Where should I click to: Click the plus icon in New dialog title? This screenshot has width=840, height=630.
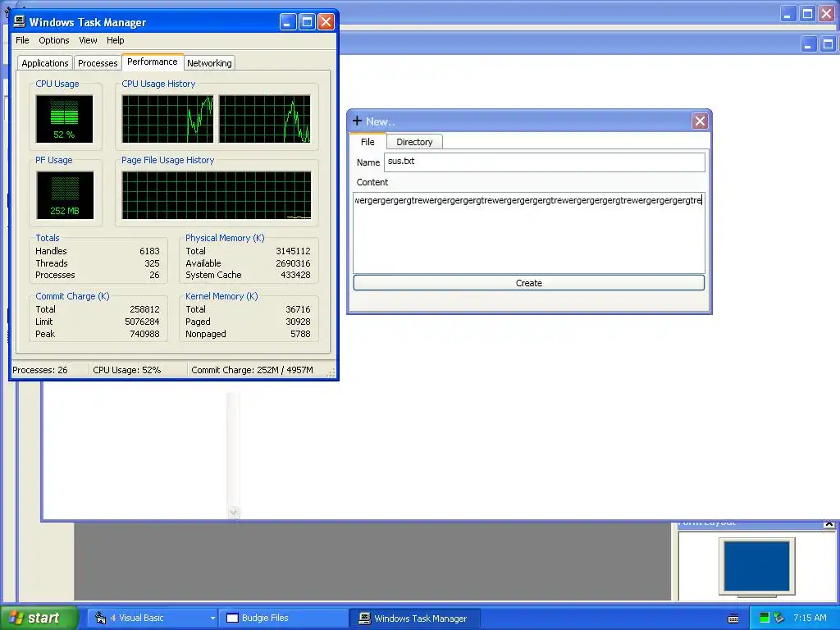point(358,121)
